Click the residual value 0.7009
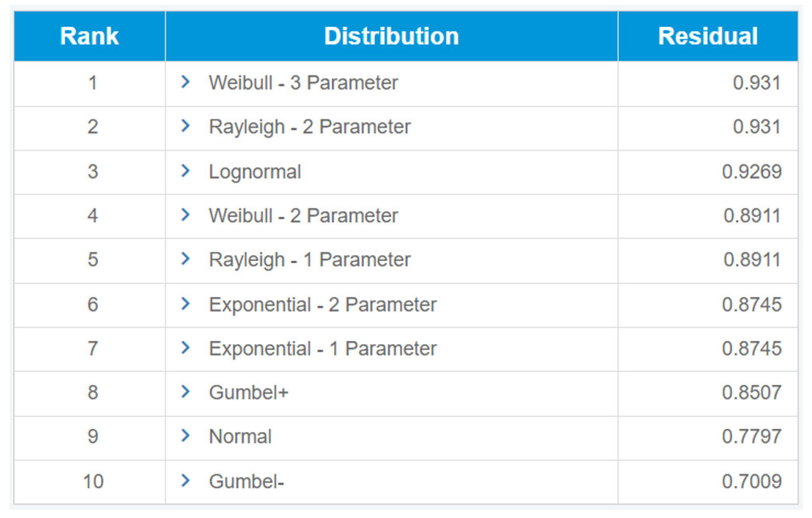The image size is (812, 518). pos(752,481)
